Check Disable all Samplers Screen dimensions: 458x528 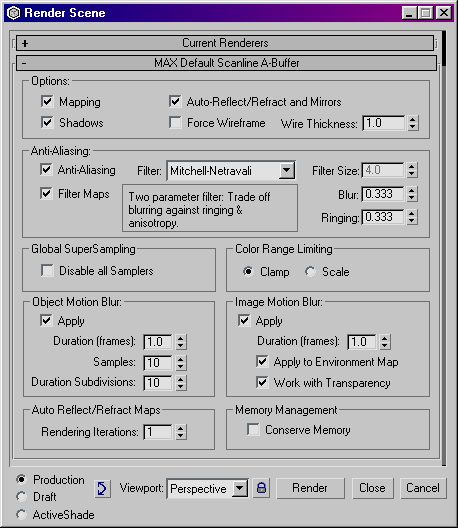(47, 271)
